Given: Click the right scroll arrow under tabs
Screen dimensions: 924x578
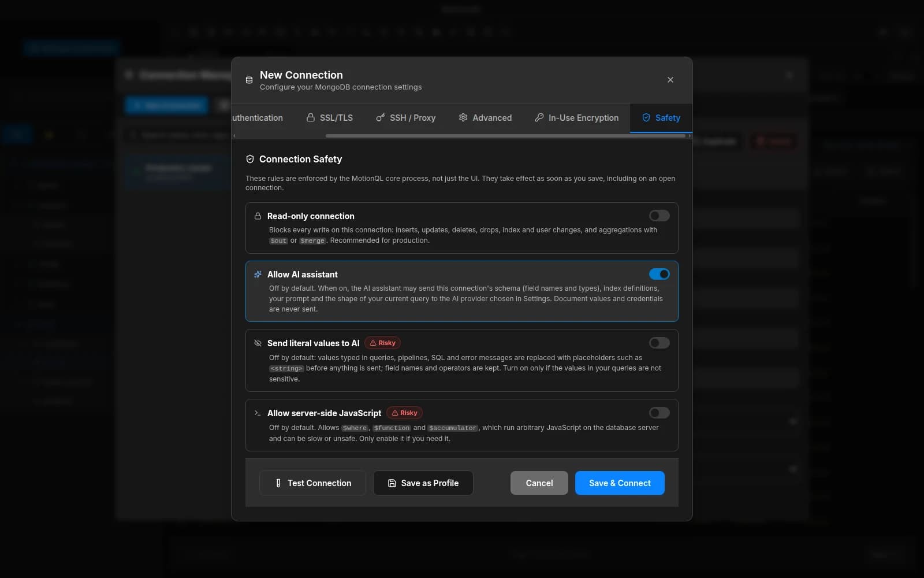Looking at the screenshot, I should (x=690, y=136).
